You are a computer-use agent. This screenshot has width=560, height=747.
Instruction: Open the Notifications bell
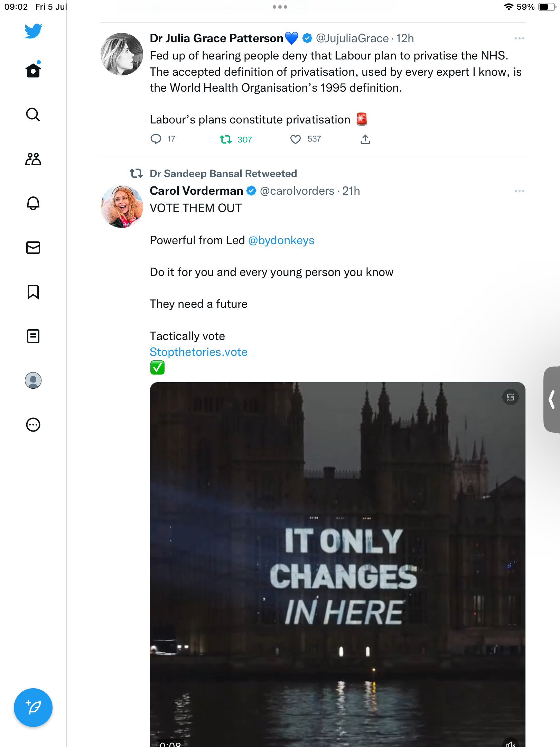[x=33, y=203]
